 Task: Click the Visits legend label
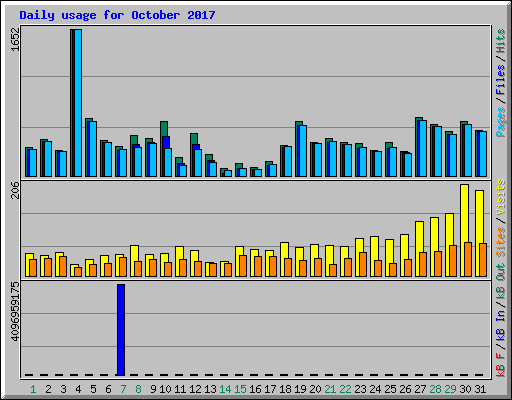500,197
